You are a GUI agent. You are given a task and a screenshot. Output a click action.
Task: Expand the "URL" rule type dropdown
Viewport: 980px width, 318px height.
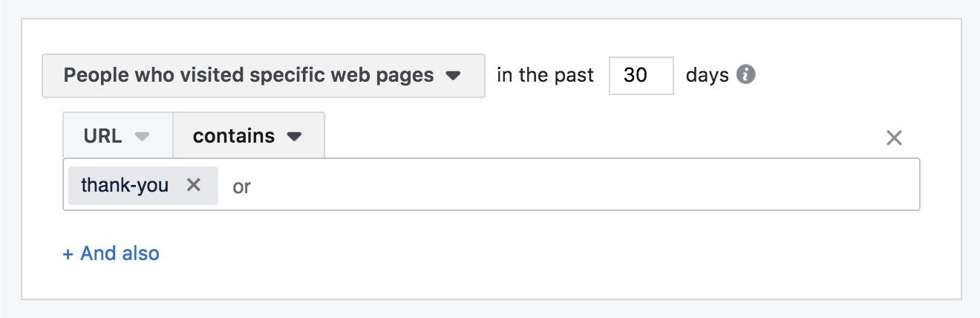click(118, 136)
